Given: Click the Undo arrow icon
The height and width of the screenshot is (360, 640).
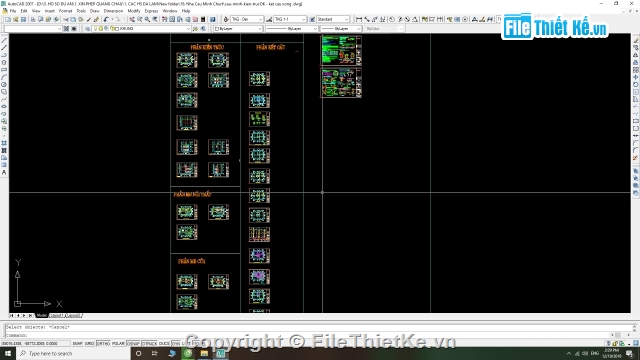Looking at the screenshot, I should [x=106, y=19].
